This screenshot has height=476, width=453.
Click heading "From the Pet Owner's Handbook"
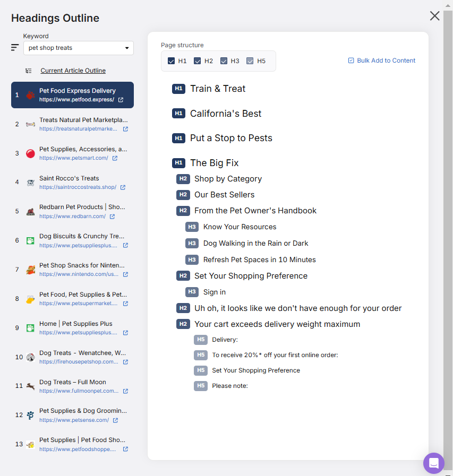(x=255, y=211)
